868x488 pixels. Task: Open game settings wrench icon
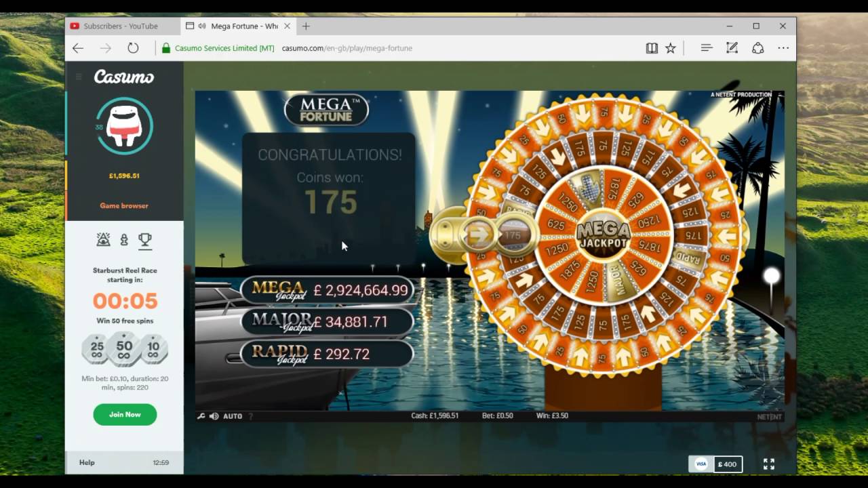point(201,416)
